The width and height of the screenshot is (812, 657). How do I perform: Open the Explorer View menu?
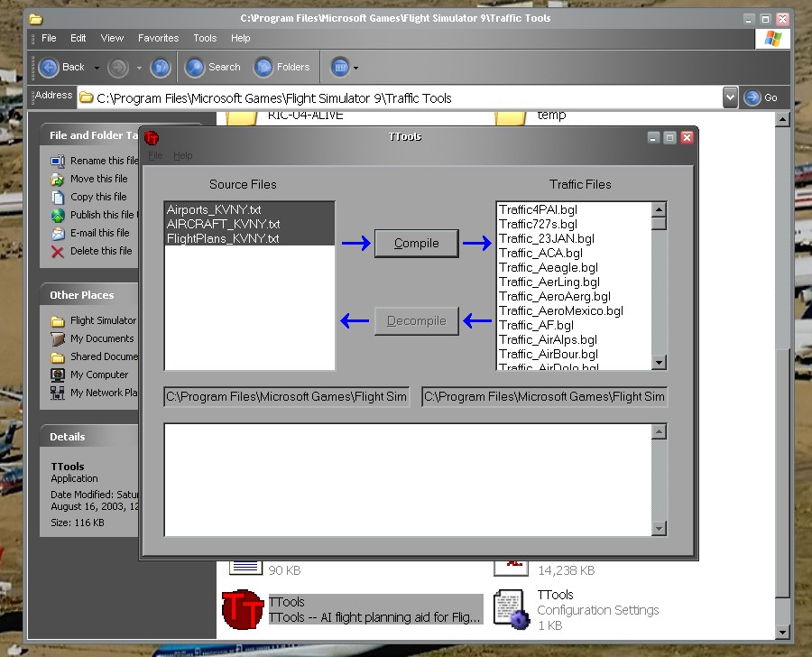112,38
